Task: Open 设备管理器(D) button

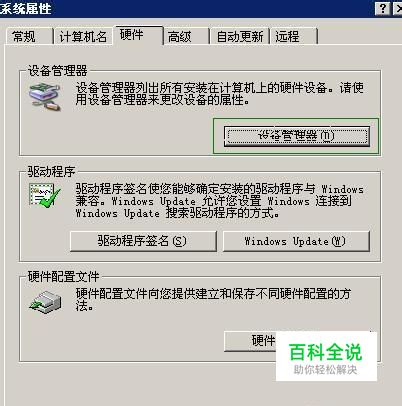Action: tap(297, 136)
